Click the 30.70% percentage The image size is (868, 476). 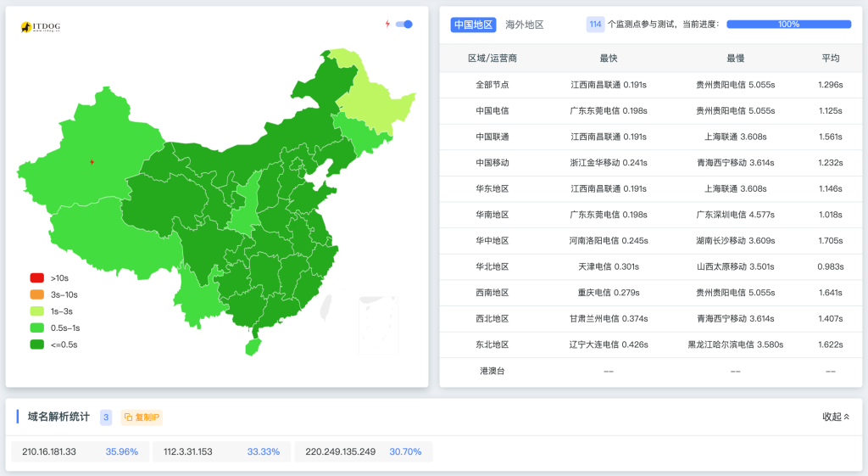click(x=405, y=451)
